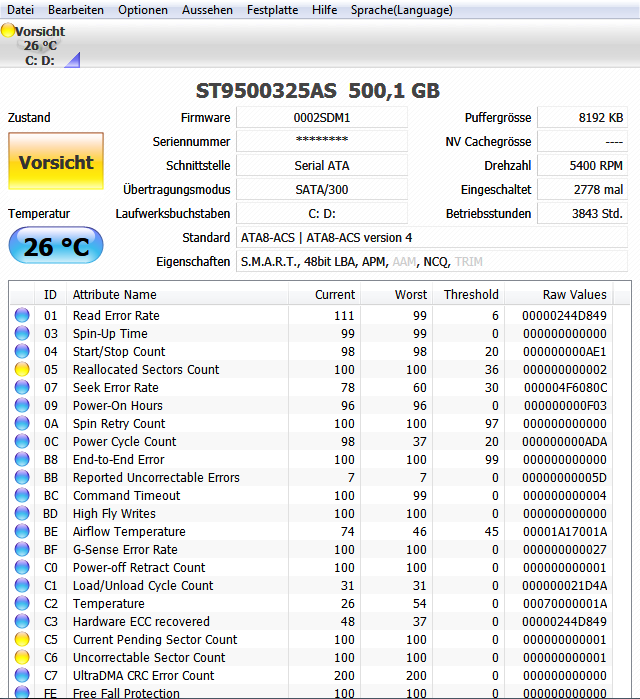The image size is (640, 699).
Task: Click the Betriebsstunden field 3843 Std.
Action: click(583, 214)
